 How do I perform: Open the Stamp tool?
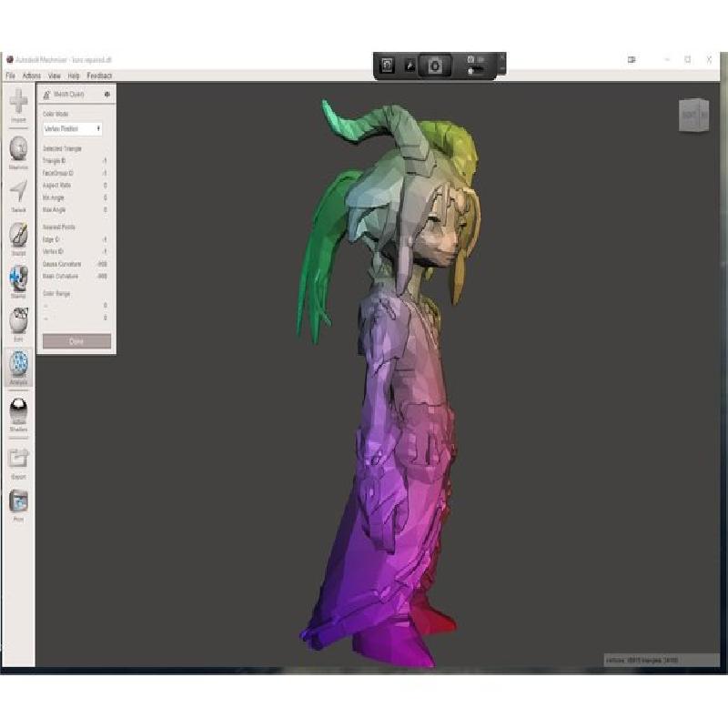[18, 282]
